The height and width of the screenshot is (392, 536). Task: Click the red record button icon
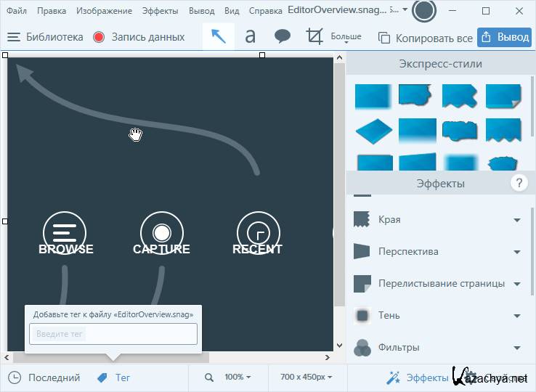99,37
